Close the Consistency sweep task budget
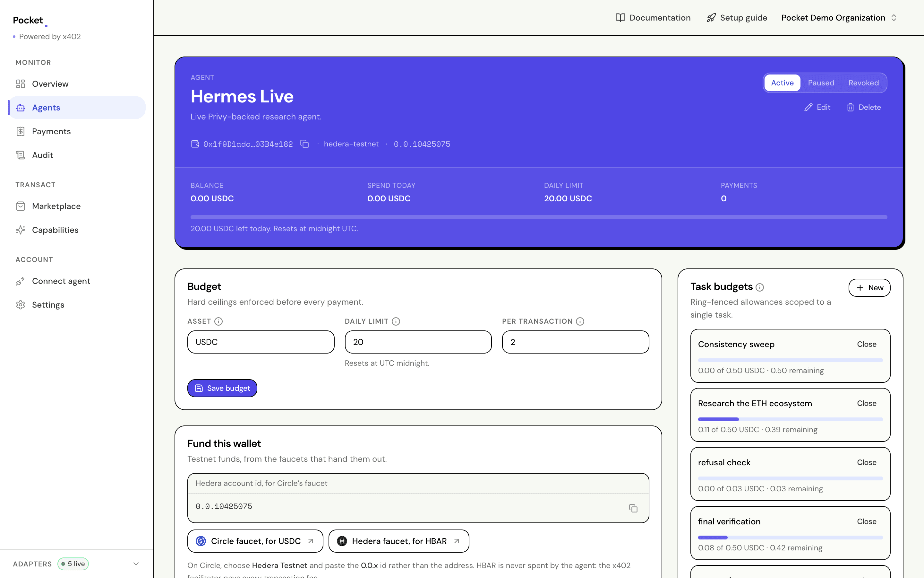This screenshot has height=578, width=924. [x=866, y=344]
